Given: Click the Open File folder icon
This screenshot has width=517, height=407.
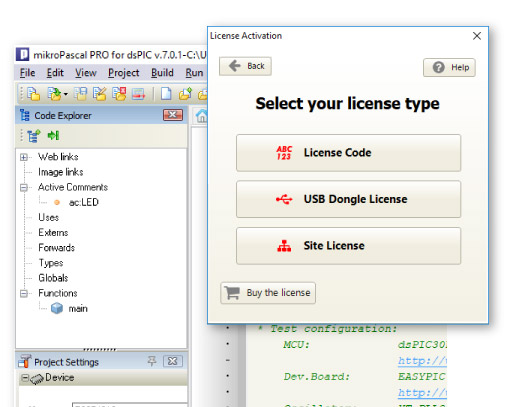Looking at the screenshot, I should coord(185,94).
